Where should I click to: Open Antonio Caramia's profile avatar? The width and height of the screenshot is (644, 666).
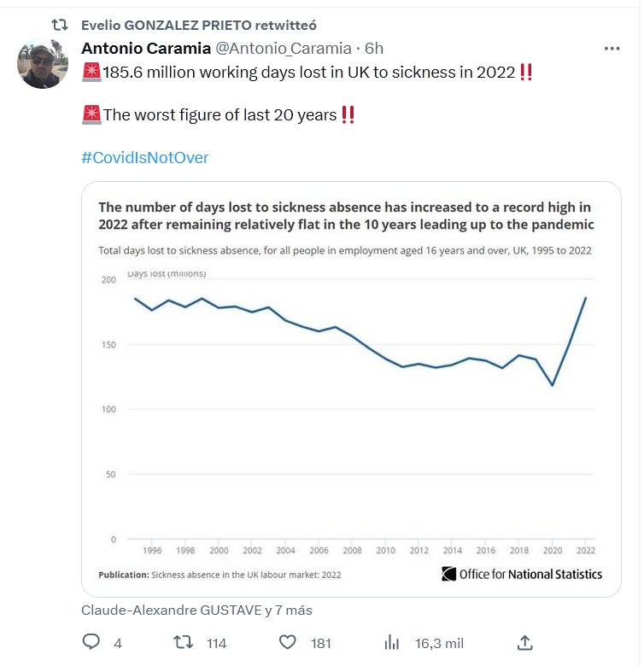point(43,64)
